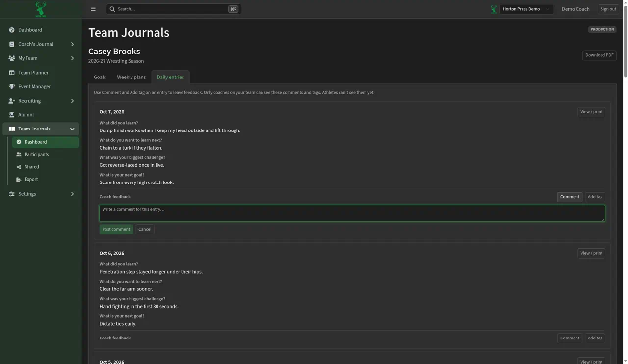
Task: Select the Daily entries tab
Action: pyautogui.click(x=170, y=77)
